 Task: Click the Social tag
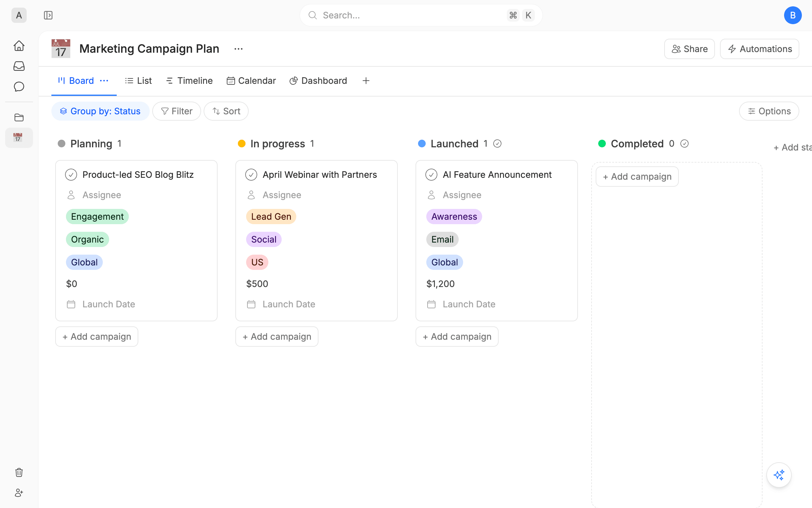pyautogui.click(x=264, y=239)
